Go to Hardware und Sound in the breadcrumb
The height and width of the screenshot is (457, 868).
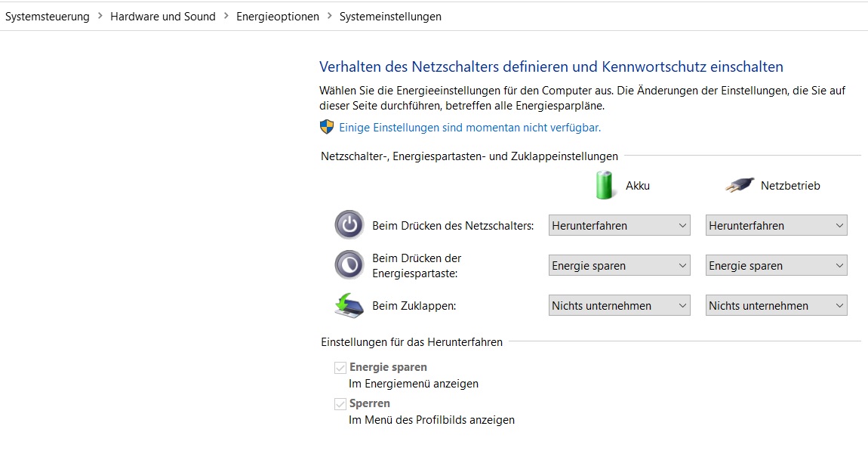pos(163,15)
